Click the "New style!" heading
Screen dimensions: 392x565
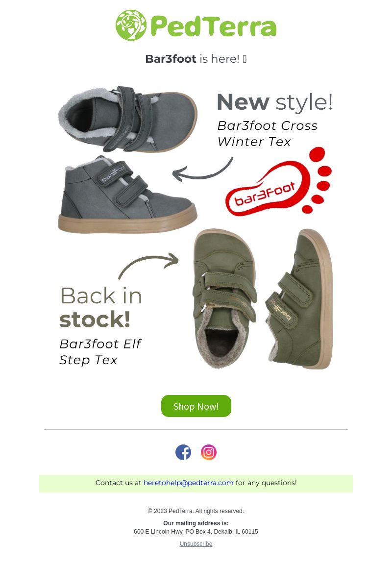[x=274, y=102]
